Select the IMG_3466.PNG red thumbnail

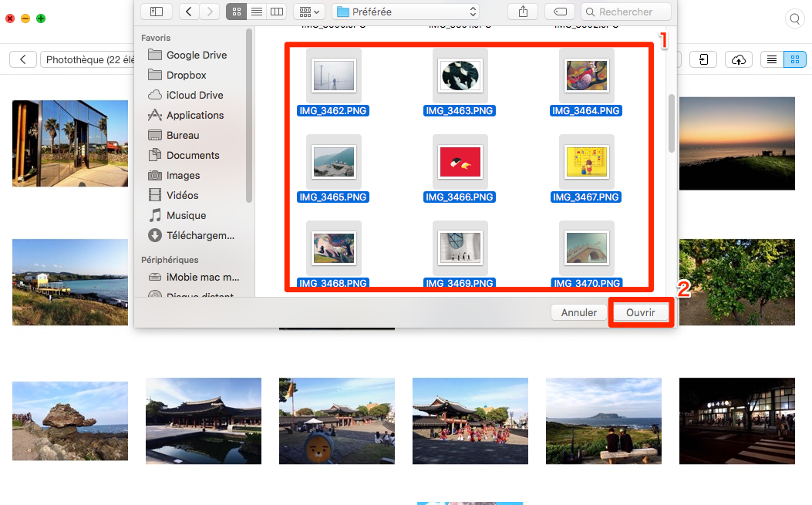coord(460,162)
